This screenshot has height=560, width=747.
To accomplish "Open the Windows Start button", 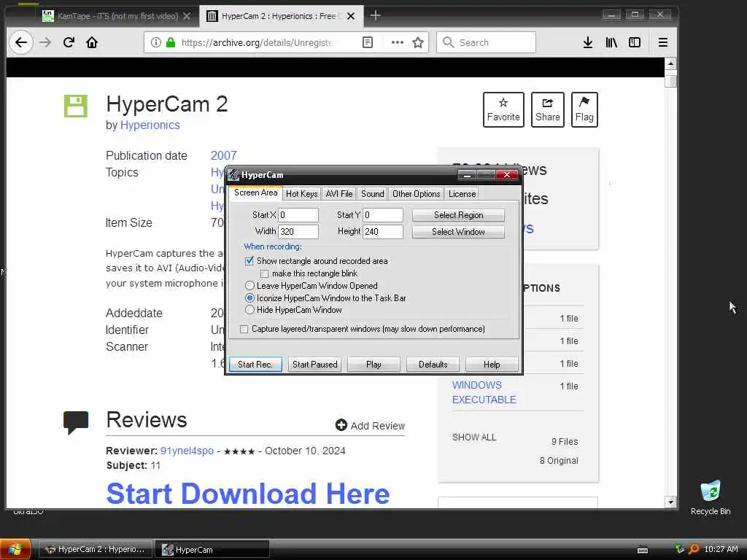I will [15, 550].
